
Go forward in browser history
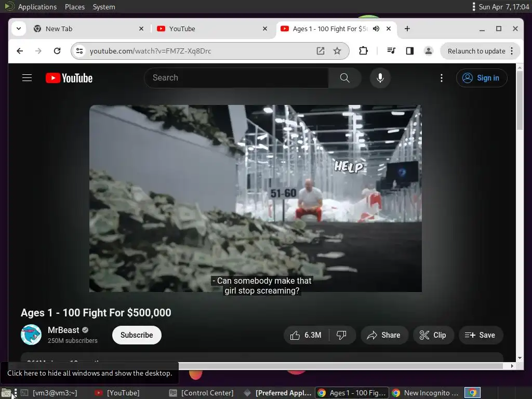coord(38,51)
